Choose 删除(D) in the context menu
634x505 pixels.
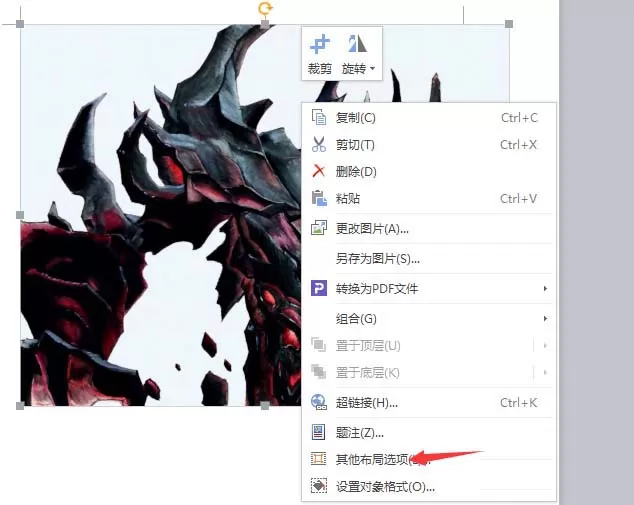[x=429, y=171]
